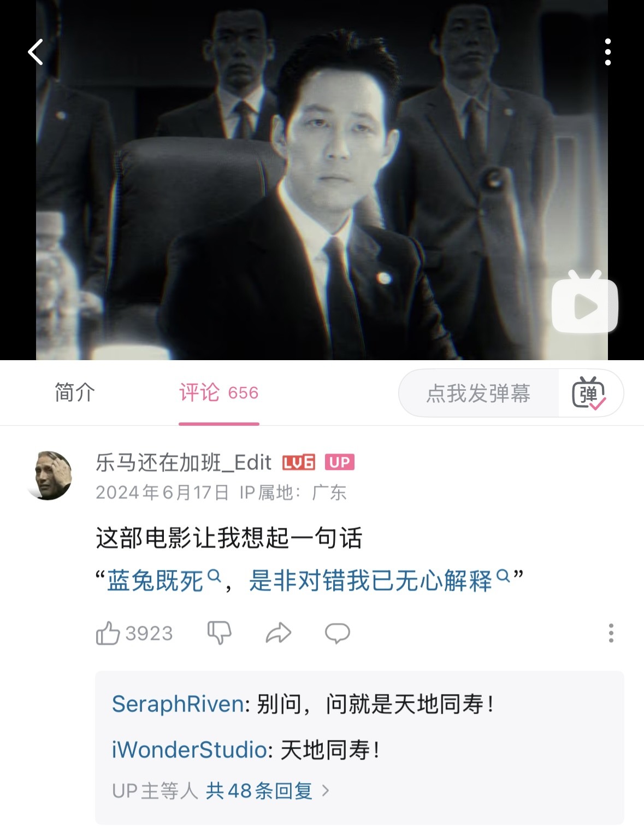Tap the thumbs-down dislike icon
Image resolution: width=644 pixels, height=834 pixels.
coord(220,633)
